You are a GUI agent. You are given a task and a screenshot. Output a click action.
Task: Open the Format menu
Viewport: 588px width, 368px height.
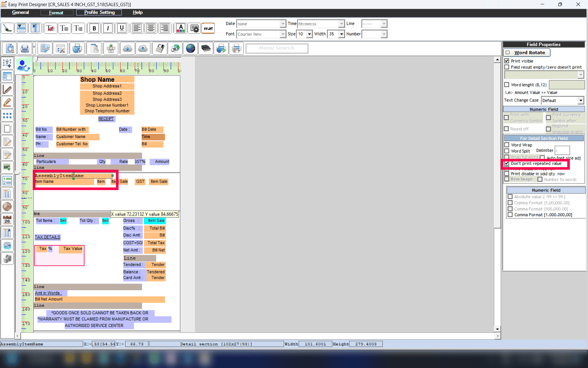click(56, 13)
